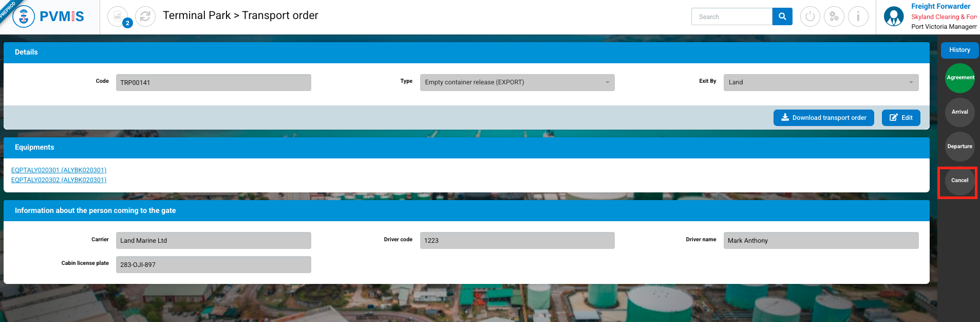The image size is (980, 322).
Task: Select the green Agreement step
Action: tap(959, 78)
